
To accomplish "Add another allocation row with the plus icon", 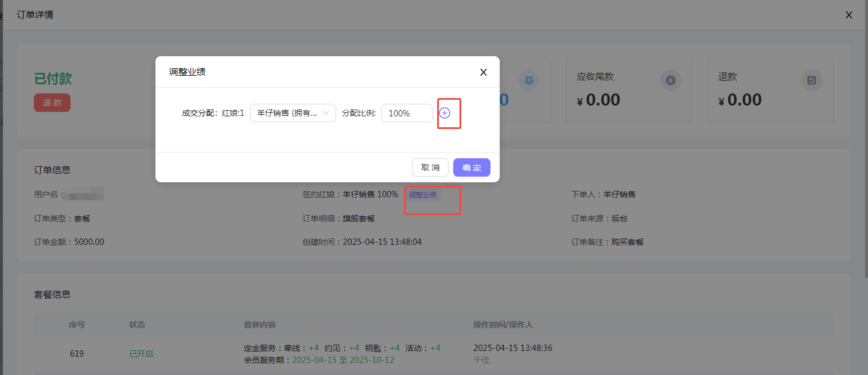I will pos(445,113).
